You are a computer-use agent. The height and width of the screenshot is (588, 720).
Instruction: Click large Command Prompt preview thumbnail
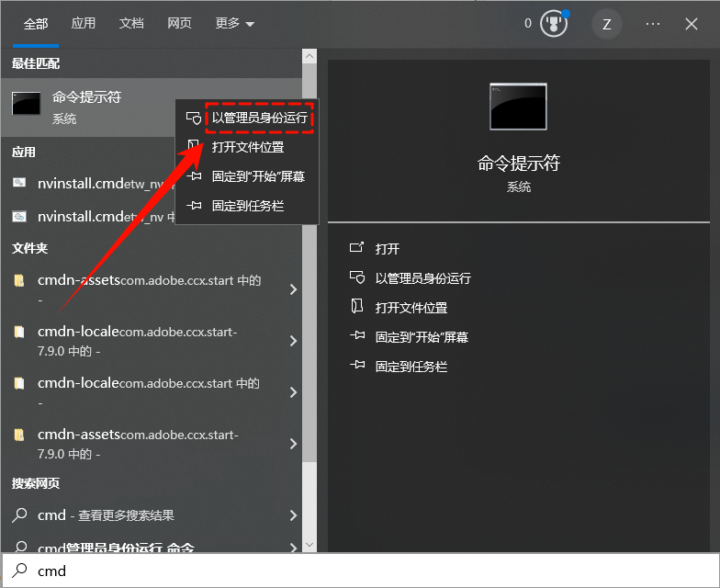[x=518, y=107]
